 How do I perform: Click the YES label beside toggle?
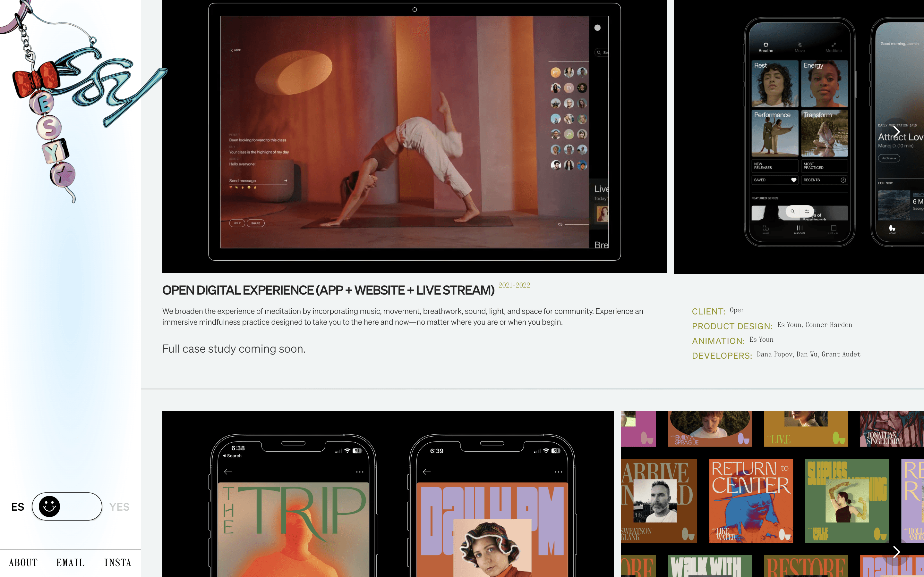[x=119, y=507]
